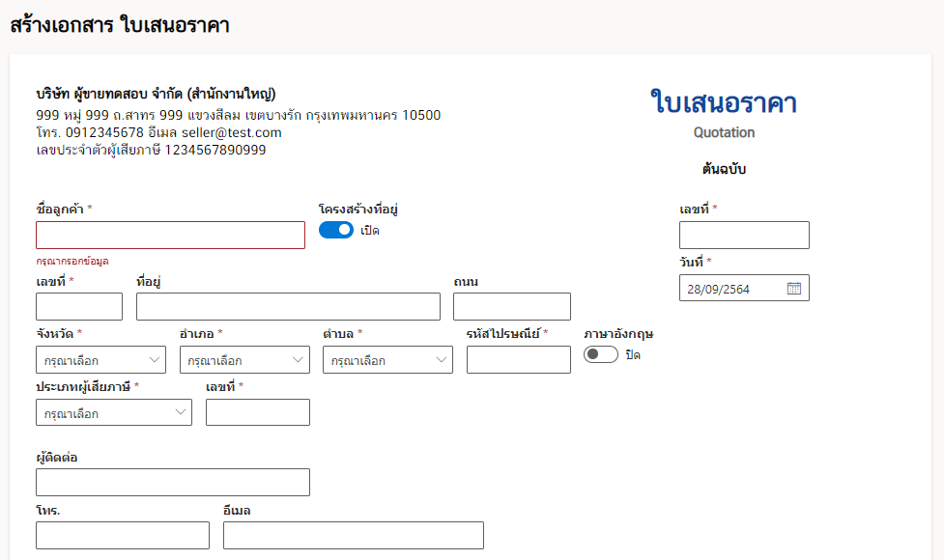
Task: Focus the document เลขที่ field under ต้นฉบับ
Action: pos(744,236)
